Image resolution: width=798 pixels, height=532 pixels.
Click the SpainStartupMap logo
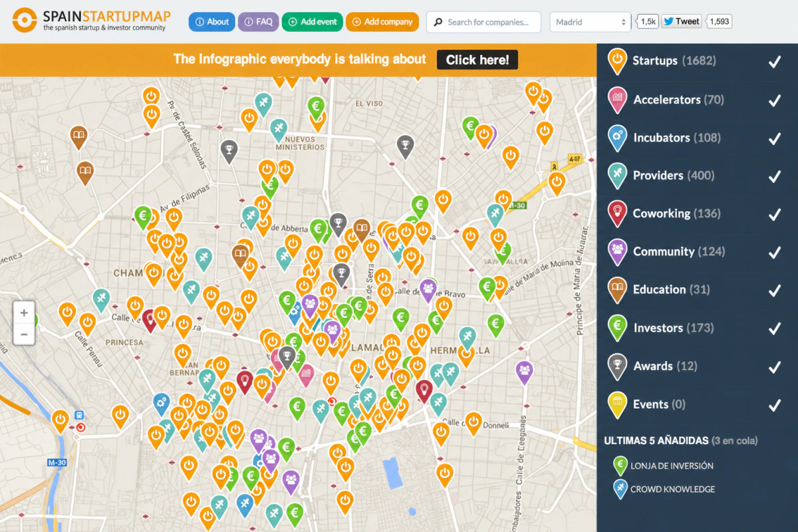click(x=90, y=20)
